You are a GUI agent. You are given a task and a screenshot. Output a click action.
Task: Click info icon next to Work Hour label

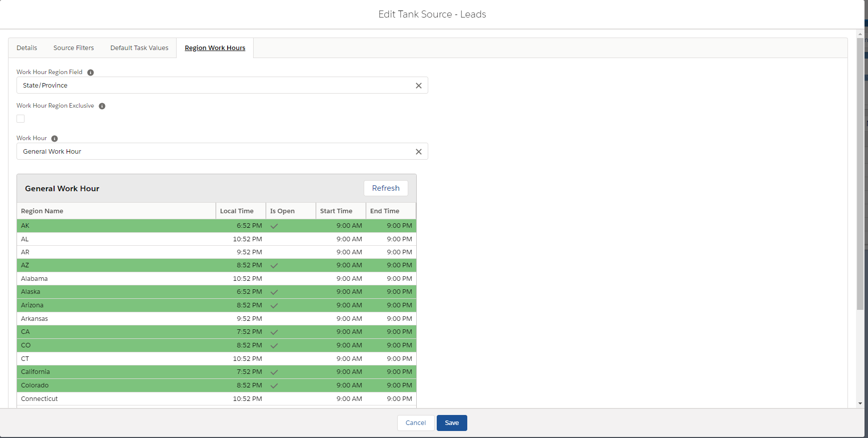tap(55, 139)
